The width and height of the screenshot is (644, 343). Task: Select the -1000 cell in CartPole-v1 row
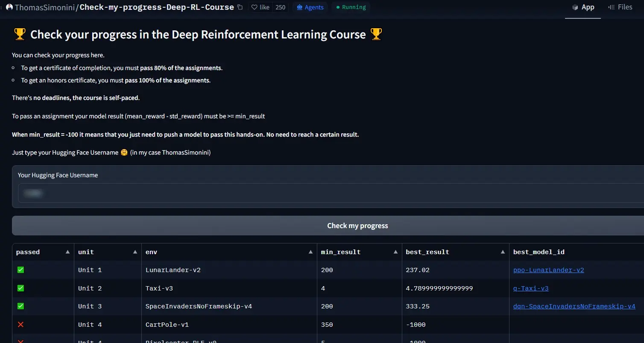(456, 325)
